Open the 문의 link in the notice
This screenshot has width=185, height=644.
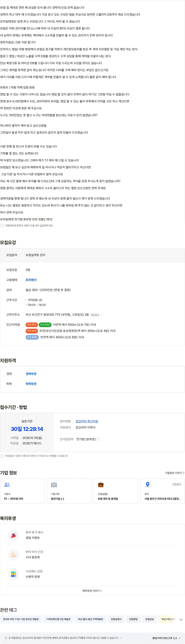click(42, 225)
